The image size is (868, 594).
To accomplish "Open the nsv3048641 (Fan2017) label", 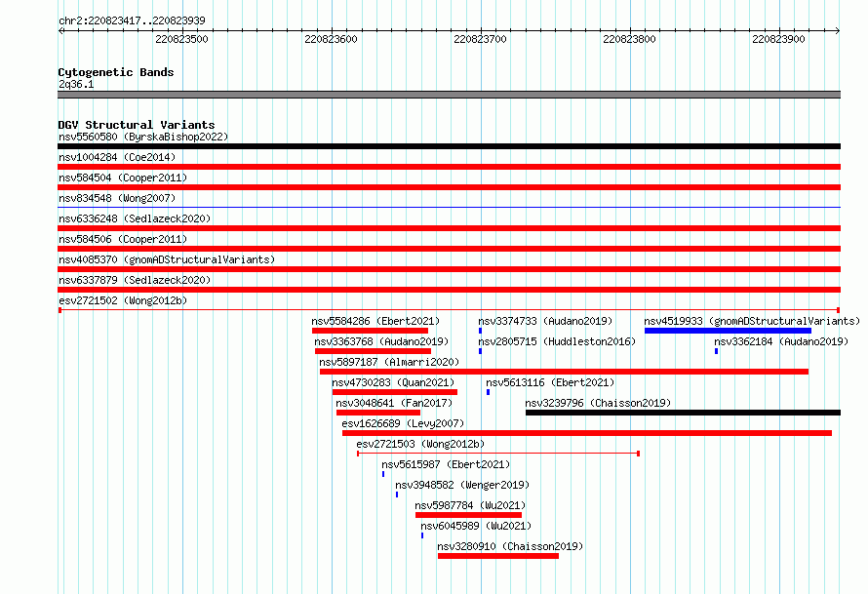I will tap(394, 403).
